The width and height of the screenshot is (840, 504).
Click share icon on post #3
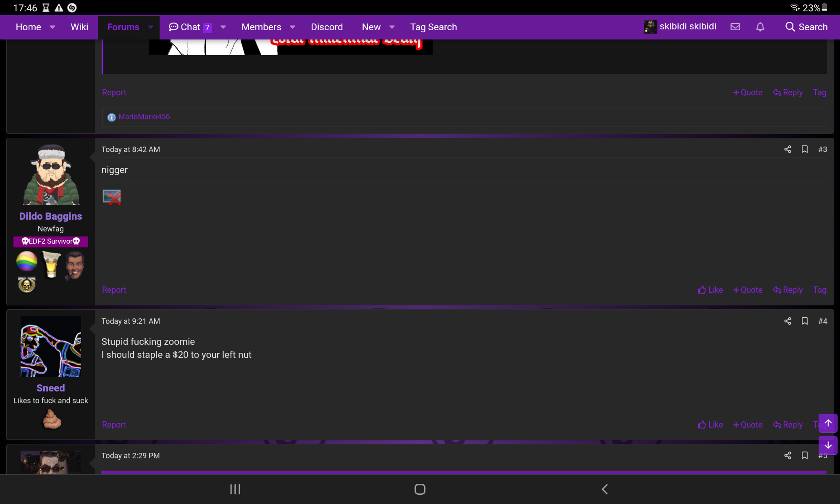pos(787,150)
